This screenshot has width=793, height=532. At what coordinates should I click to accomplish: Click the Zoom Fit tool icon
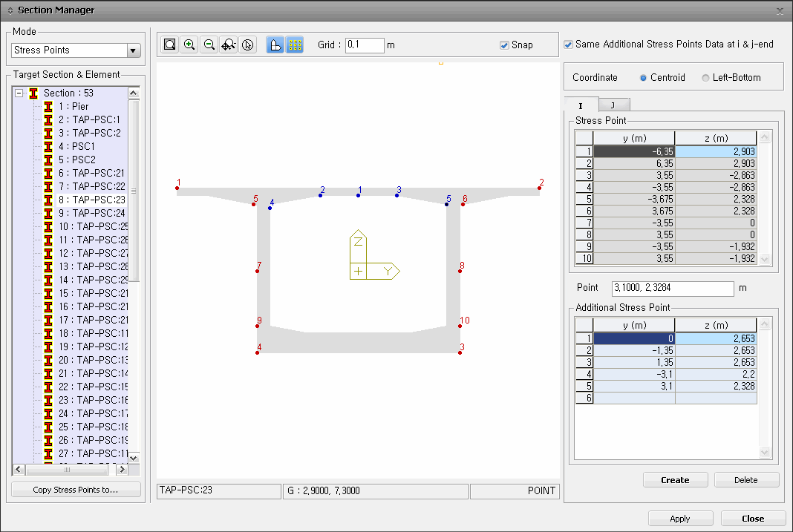(x=170, y=45)
